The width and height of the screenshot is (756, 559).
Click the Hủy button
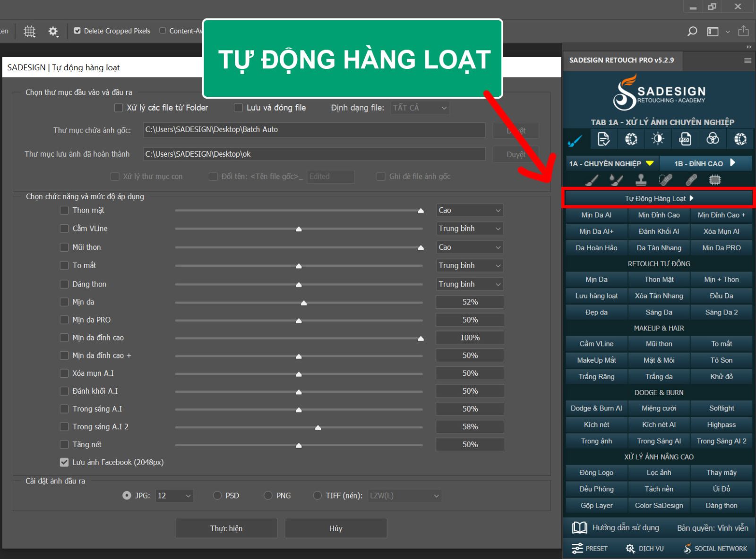point(336,528)
